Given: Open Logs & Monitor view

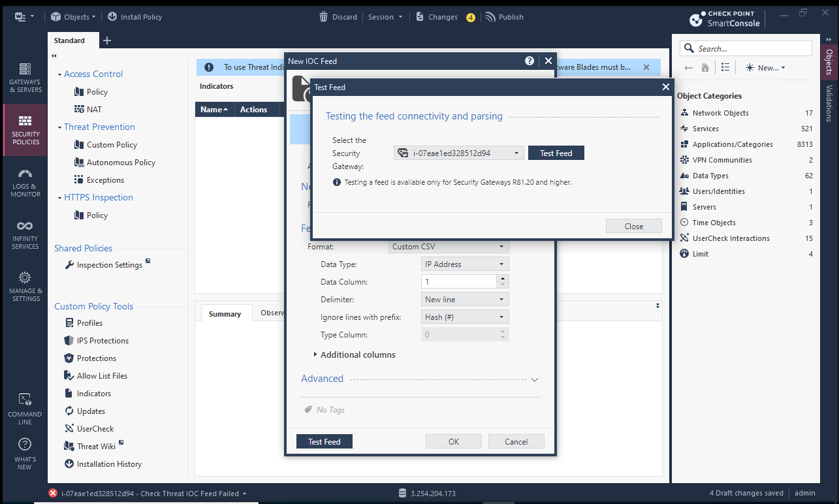Looking at the screenshot, I should click(x=25, y=182).
